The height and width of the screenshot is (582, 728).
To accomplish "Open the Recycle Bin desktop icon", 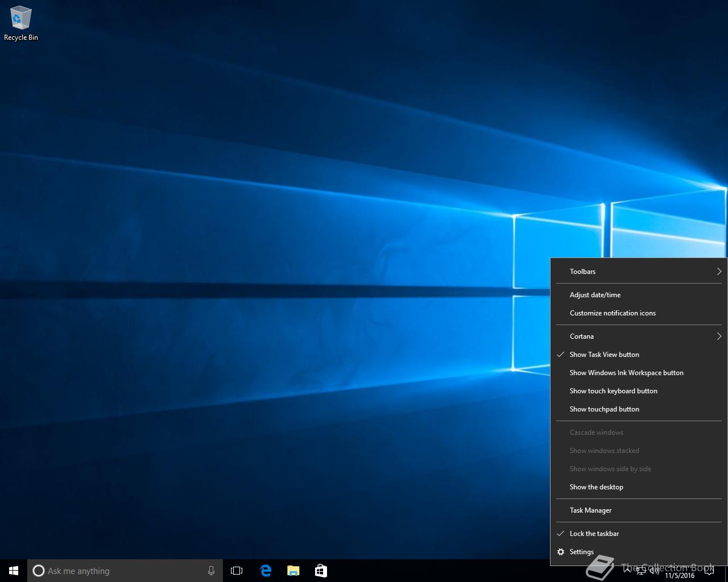I will (21, 23).
